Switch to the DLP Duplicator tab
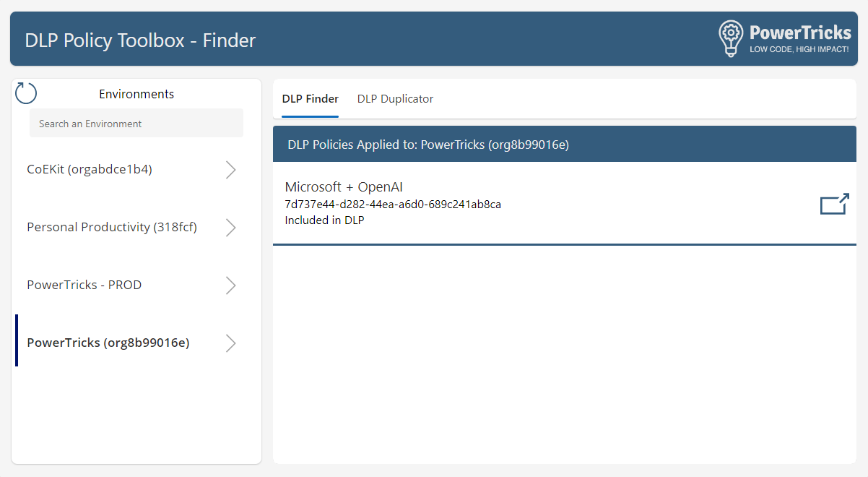Viewport: 868px width, 477px height. (395, 99)
